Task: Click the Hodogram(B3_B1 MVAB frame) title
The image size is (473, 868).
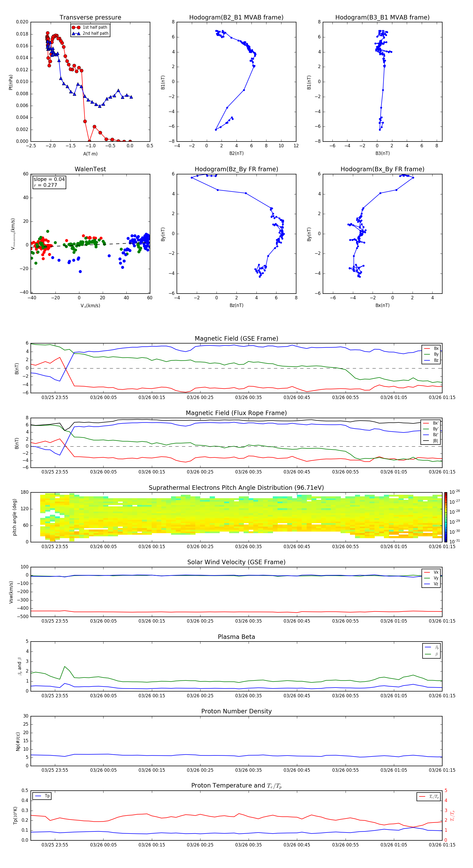Action: 382,18
